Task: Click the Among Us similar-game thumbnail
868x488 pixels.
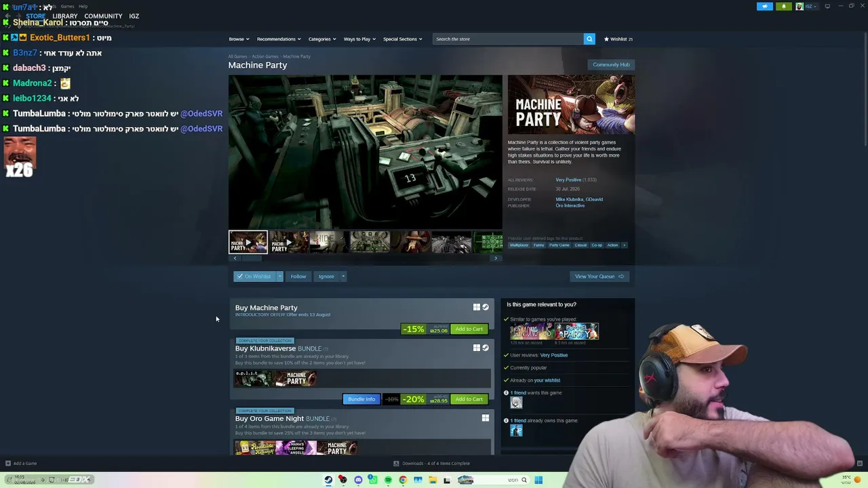Action: coord(532,331)
